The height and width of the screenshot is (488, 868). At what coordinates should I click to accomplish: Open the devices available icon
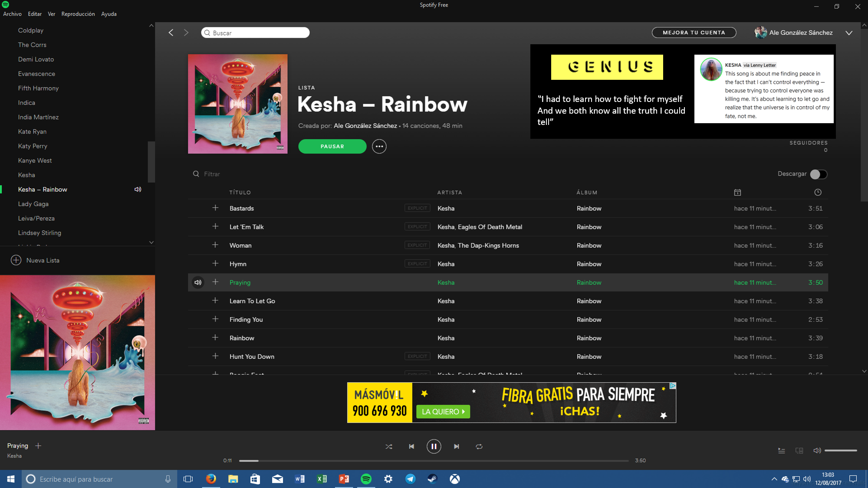pyautogui.click(x=799, y=451)
